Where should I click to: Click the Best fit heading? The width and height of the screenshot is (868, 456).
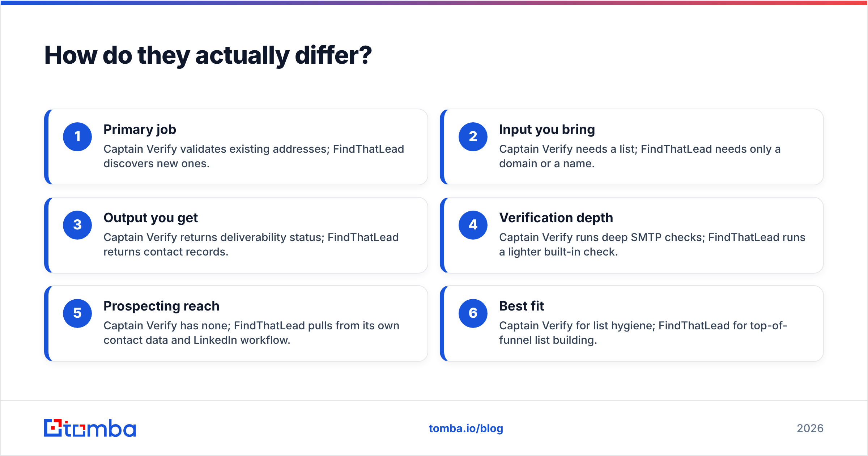click(x=522, y=306)
